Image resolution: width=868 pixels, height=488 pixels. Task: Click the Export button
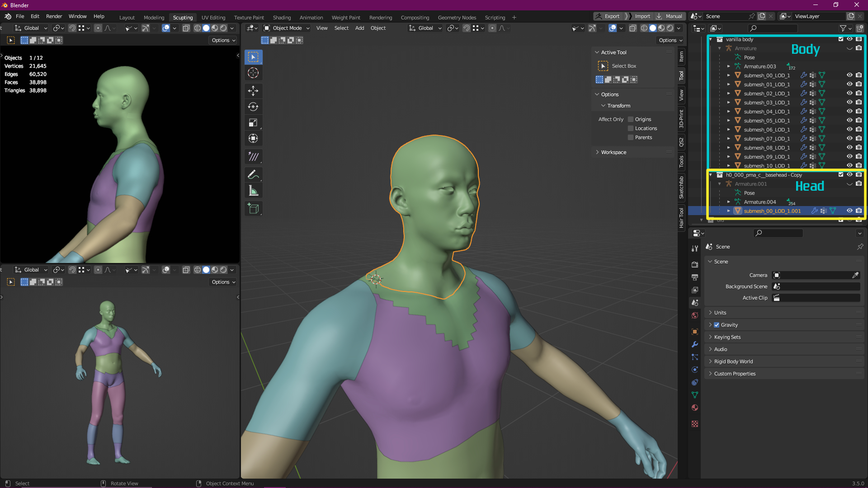point(608,16)
